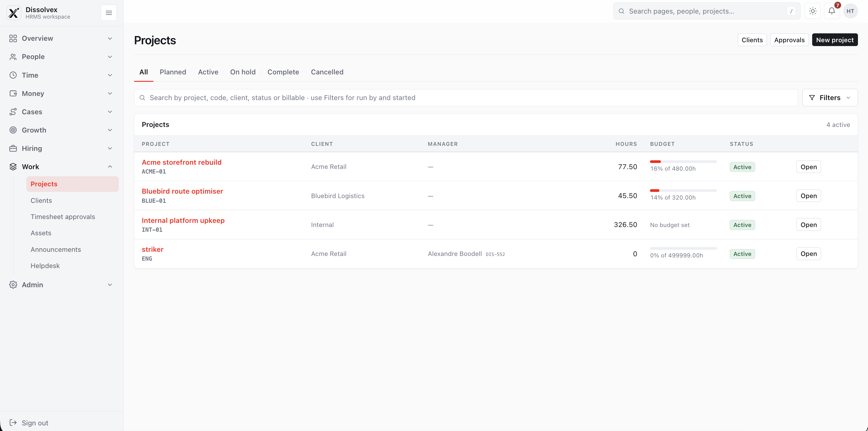
Task: Click the Time clock icon
Action: click(x=13, y=75)
